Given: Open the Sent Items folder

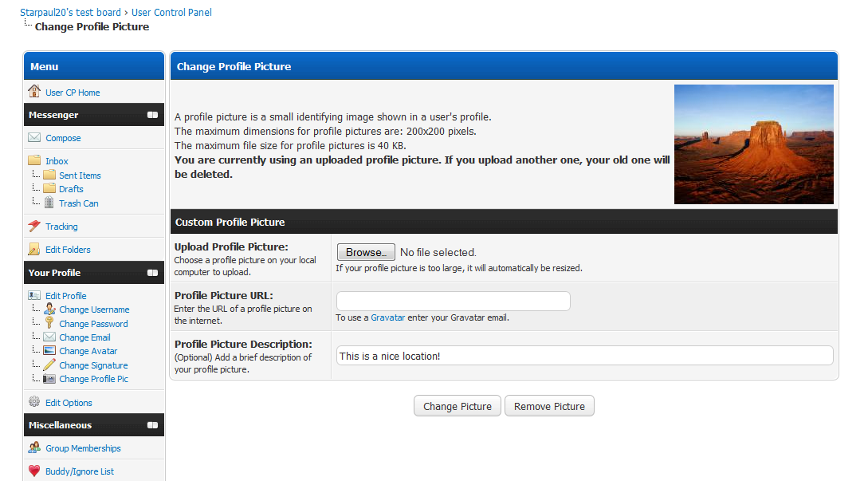Looking at the screenshot, I should coord(80,175).
